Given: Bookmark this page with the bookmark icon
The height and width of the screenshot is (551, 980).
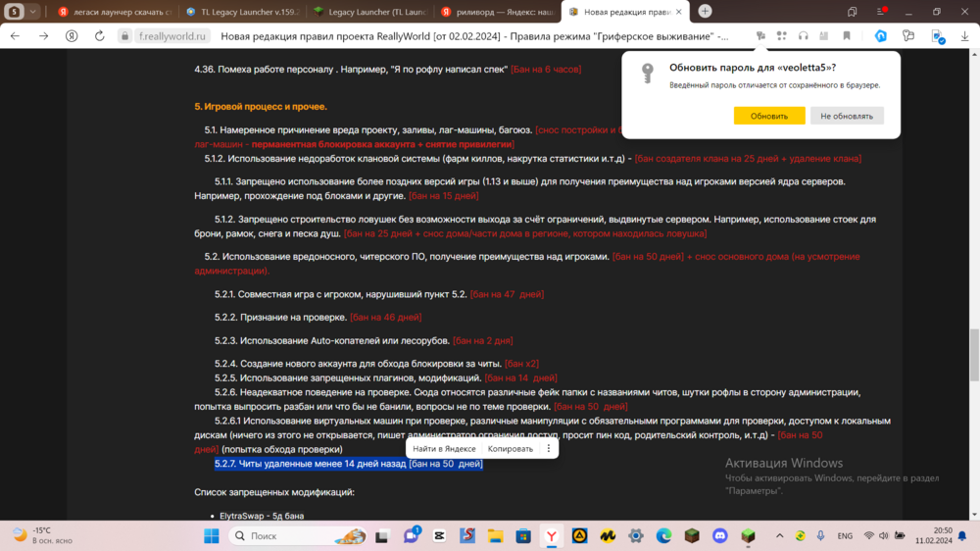Looking at the screenshot, I should click(847, 36).
